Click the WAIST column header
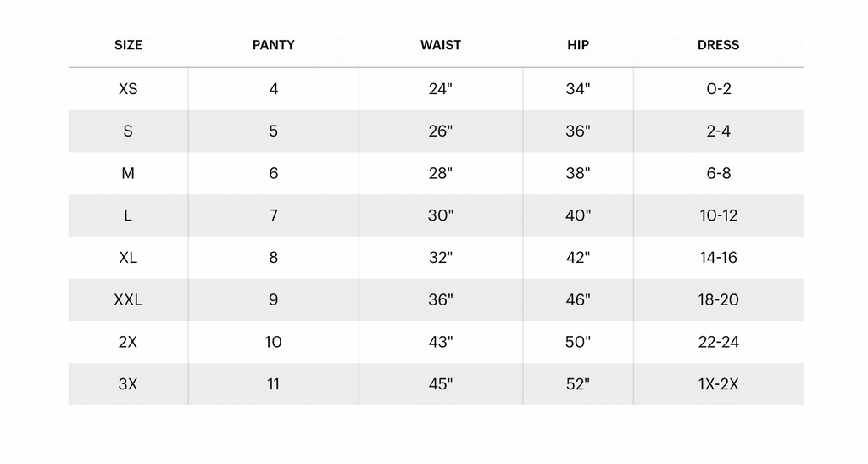This screenshot has width=868, height=464. (441, 45)
